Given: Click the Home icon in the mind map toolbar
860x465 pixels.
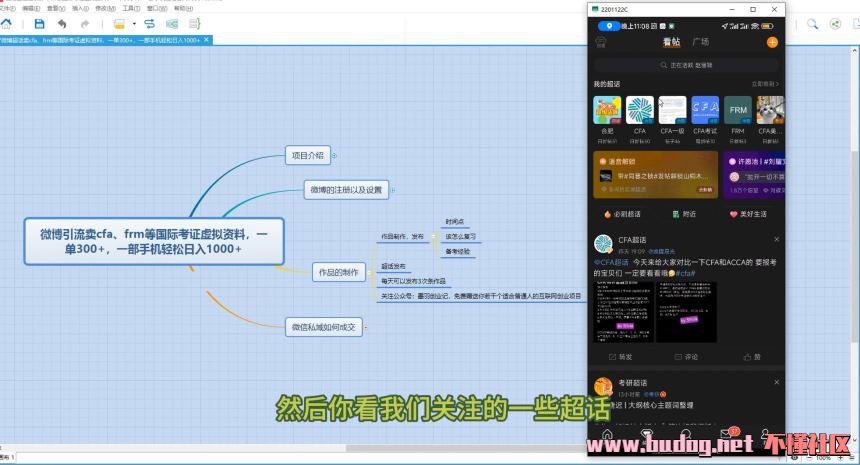Looking at the screenshot, I should [6, 24].
